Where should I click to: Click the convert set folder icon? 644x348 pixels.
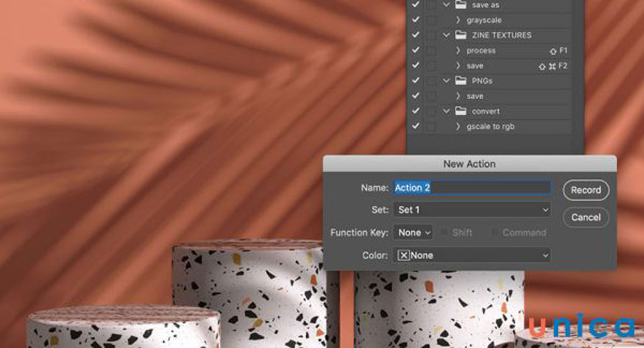[x=461, y=111]
